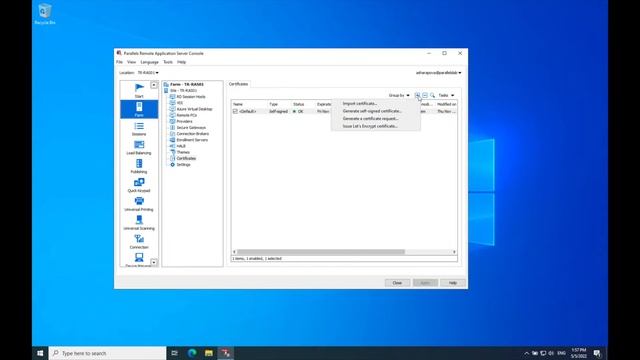Open Microsoft Edge from the taskbar
This screenshot has height=360, width=640.
(x=192, y=353)
